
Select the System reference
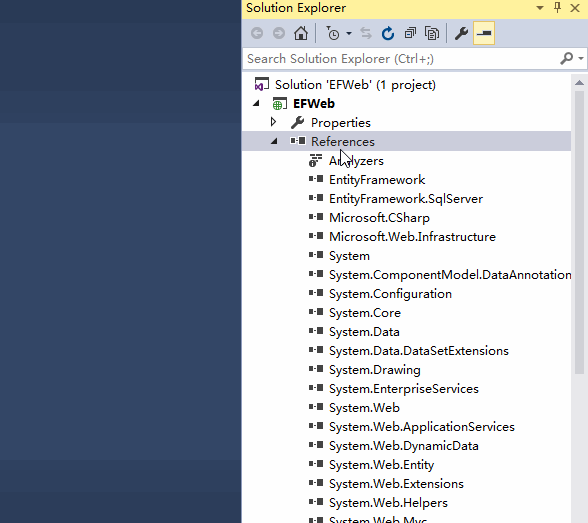click(x=349, y=256)
